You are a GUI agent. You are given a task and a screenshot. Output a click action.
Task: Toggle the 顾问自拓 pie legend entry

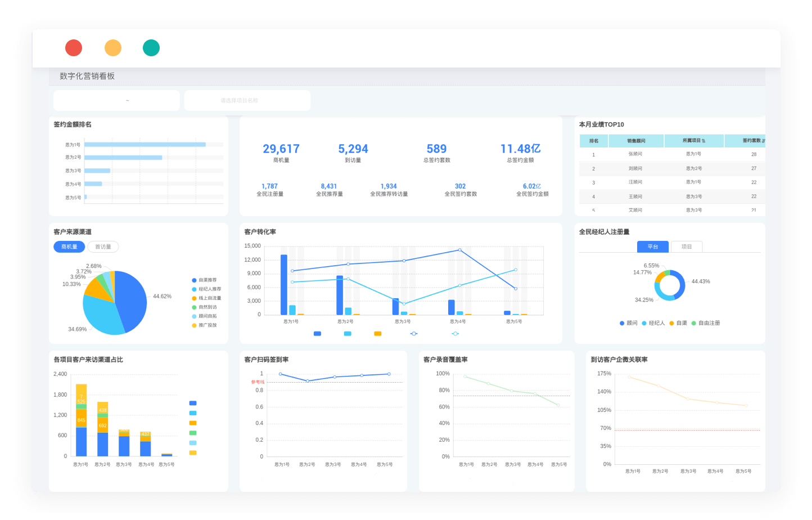[204, 316]
